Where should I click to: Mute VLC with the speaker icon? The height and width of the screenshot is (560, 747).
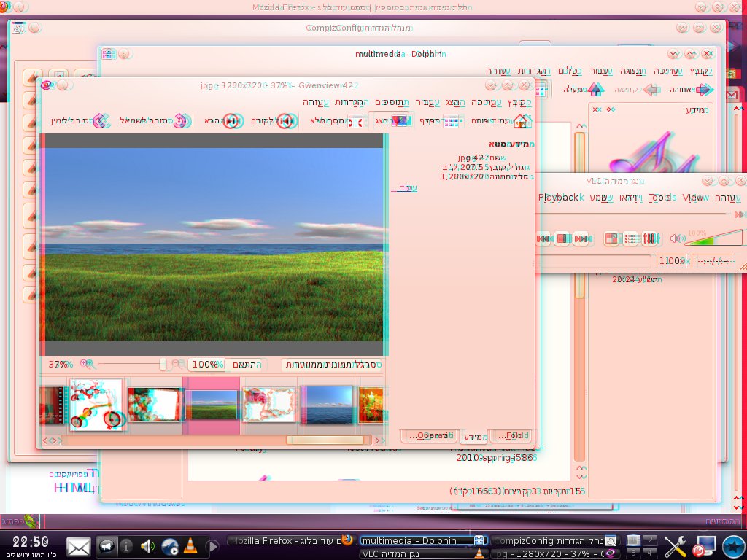tap(677, 238)
